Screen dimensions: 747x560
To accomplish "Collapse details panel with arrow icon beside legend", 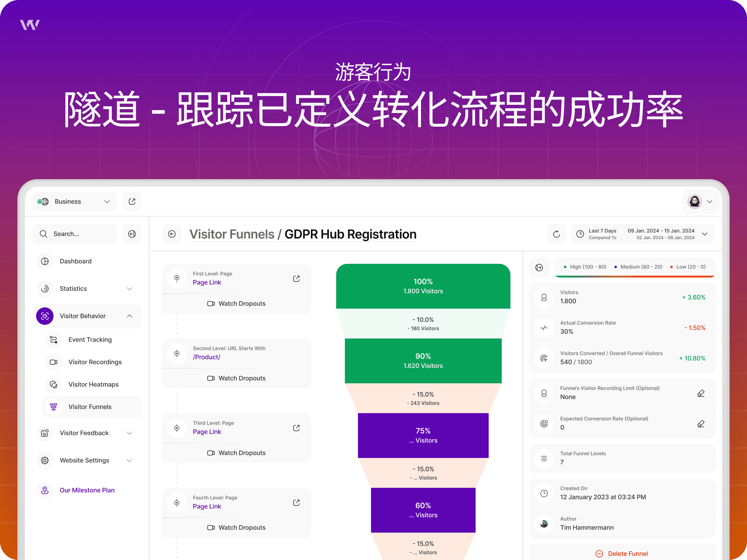I will 539,267.
